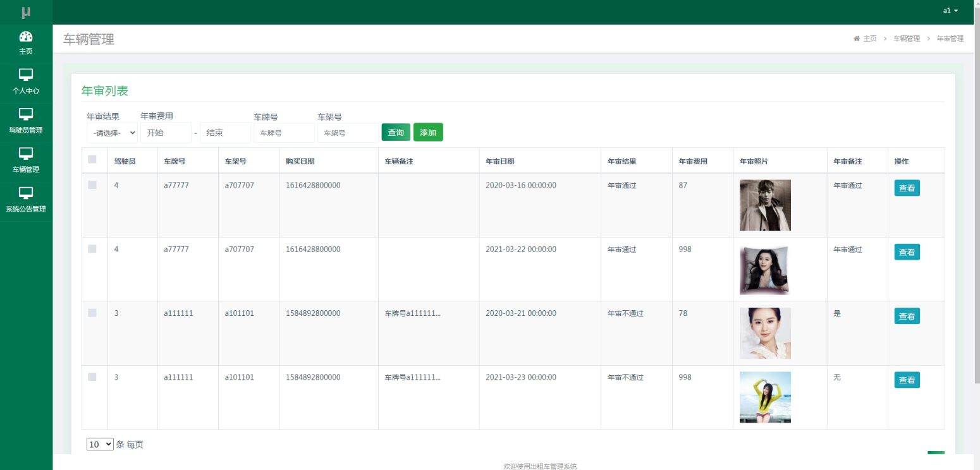
Task: Click 查看 for the 2021-03-23 row
Action: coord(907,380)
